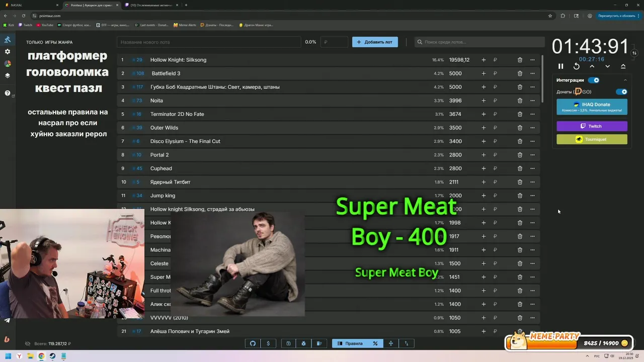Image resolution: width=644 pixels, height=362 pixels.
Task: Collapse the Интеграции panel chevron
Action: tap(625, 80)
